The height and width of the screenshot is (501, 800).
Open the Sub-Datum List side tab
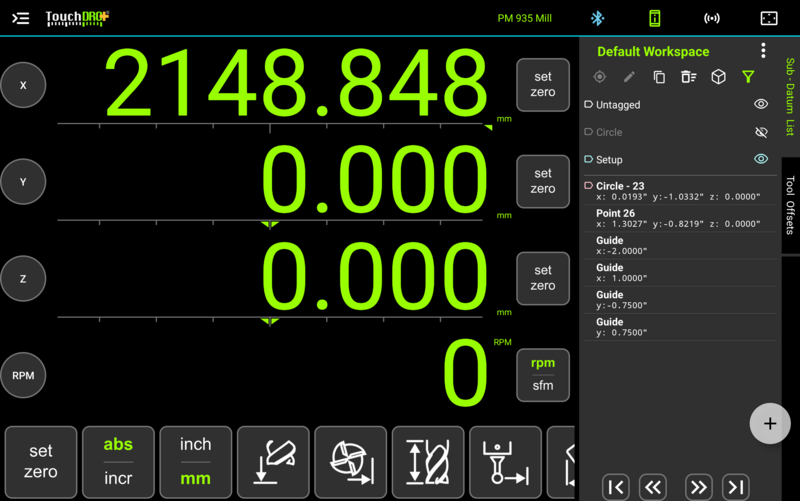(790, 97)
